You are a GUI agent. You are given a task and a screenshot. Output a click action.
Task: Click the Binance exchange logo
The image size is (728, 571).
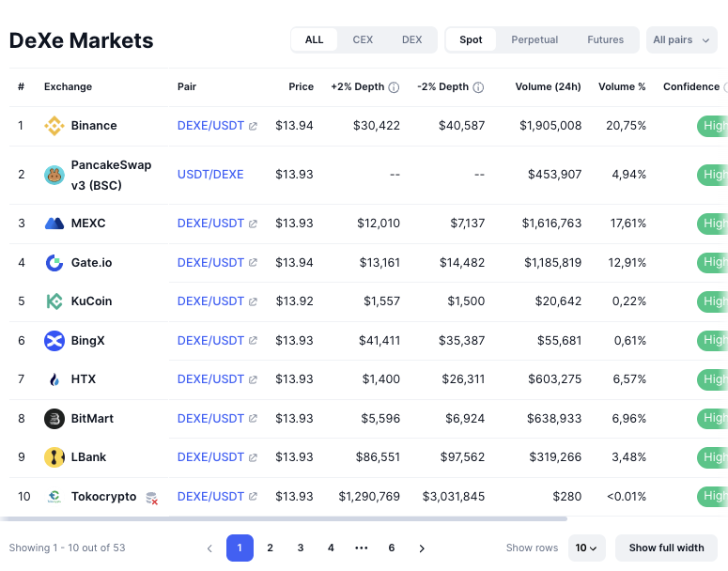54,126
